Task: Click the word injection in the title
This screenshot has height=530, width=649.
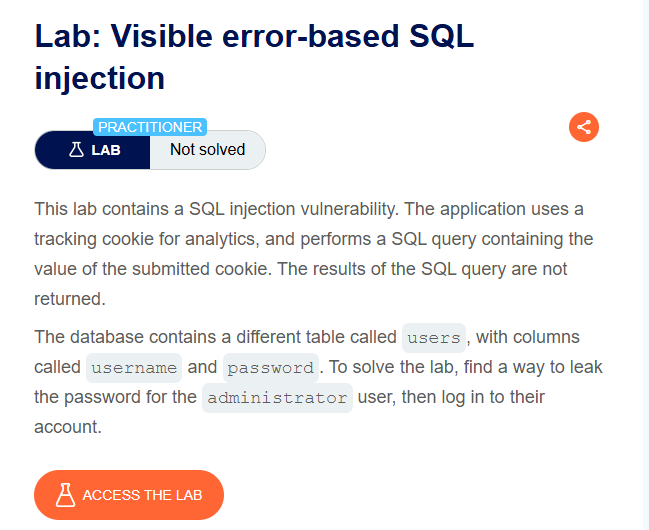Action: (x=99, y=78)
